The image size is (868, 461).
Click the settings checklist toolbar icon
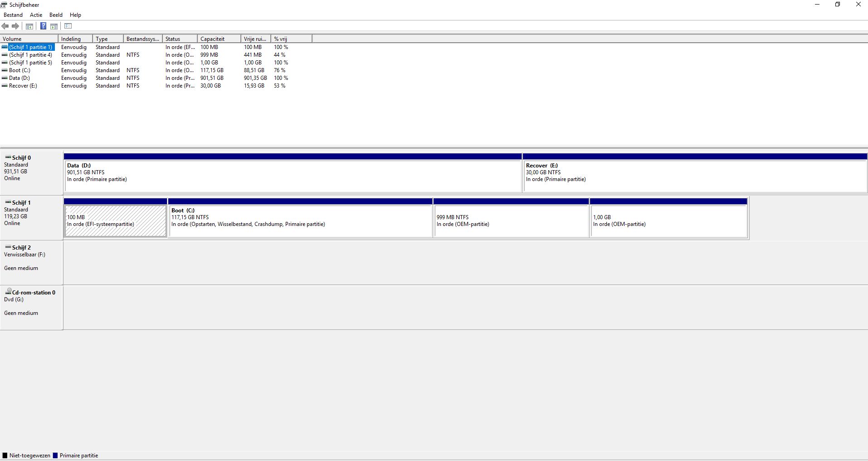[68, 26]
